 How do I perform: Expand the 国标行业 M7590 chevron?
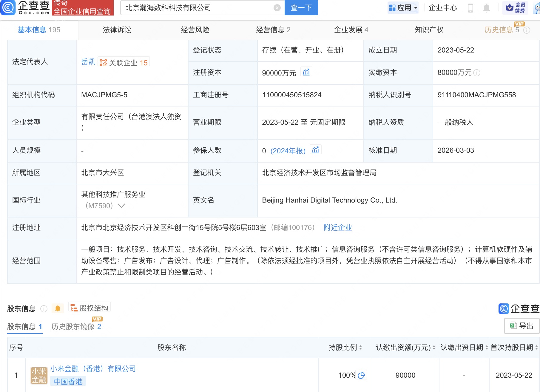[x=121, y=206]
